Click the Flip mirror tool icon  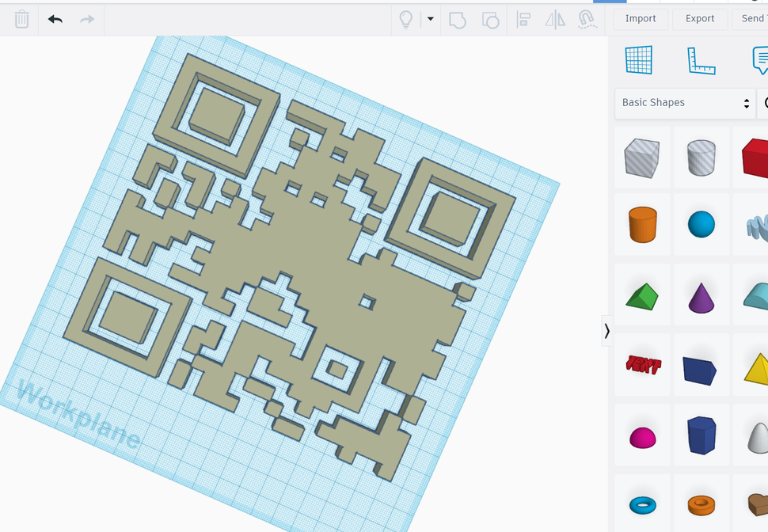[x=554, y=19]
